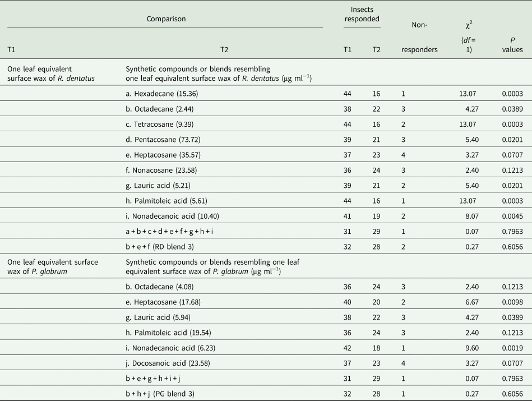Click the Insects responded header
The width and height of the screenshot is (532, 401).
tap(361, 15)
